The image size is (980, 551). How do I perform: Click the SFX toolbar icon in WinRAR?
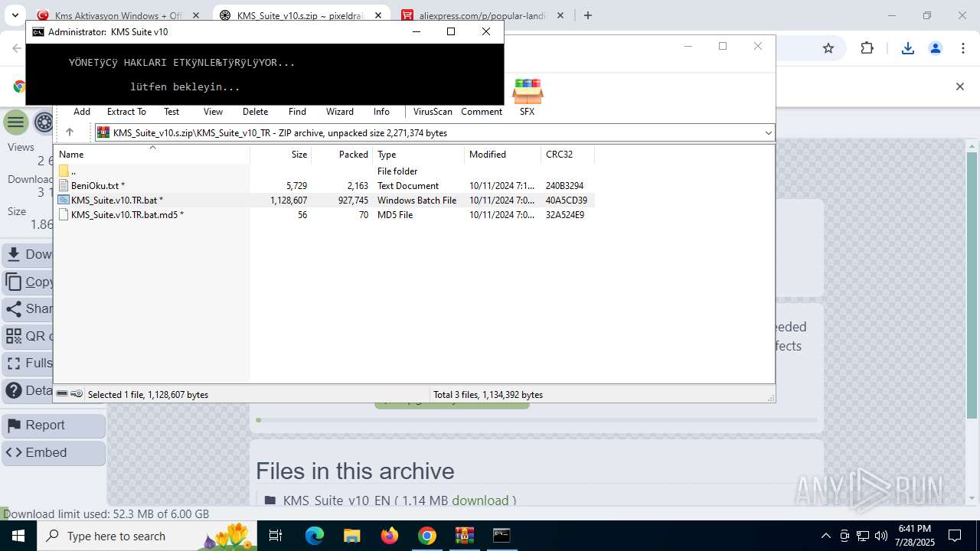click(x=528, y=97)
